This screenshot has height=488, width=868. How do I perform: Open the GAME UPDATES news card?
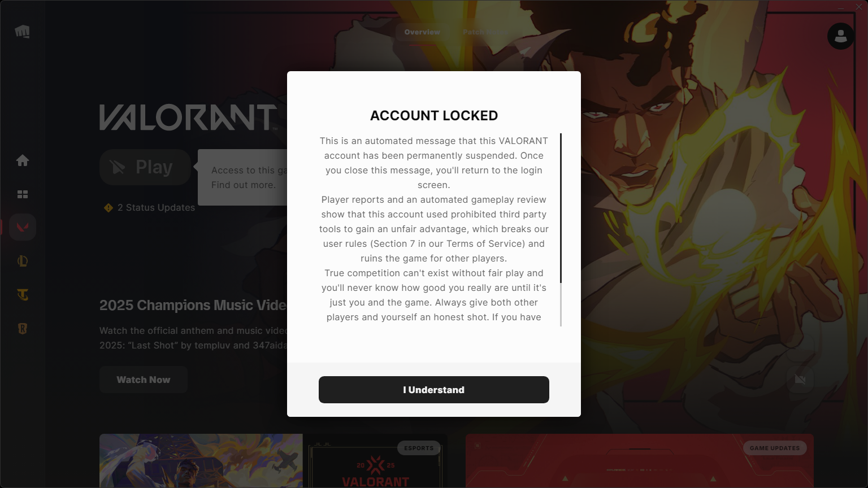(x=640, y=461)
